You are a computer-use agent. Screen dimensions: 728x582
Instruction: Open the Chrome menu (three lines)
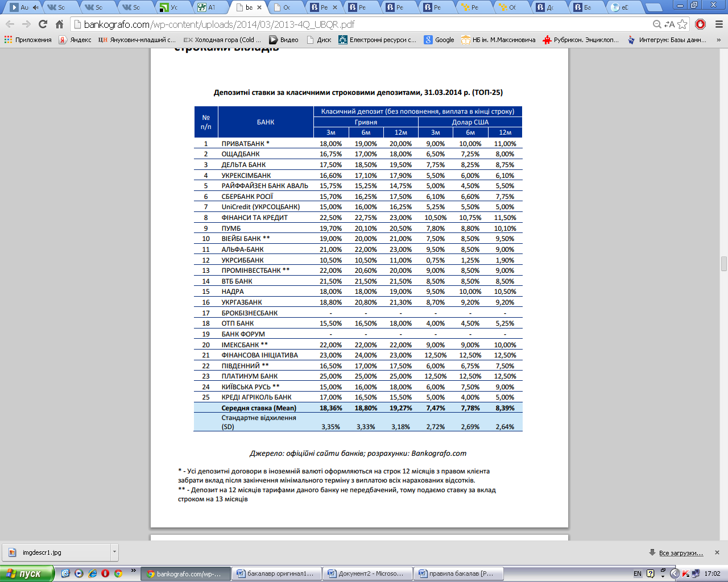pos(718,24)
